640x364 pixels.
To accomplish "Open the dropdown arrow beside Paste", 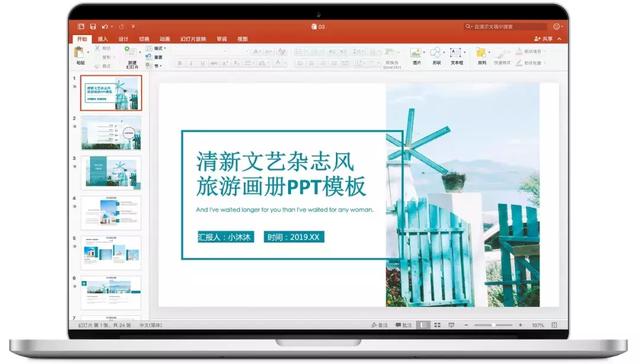I will pos(88,53).
